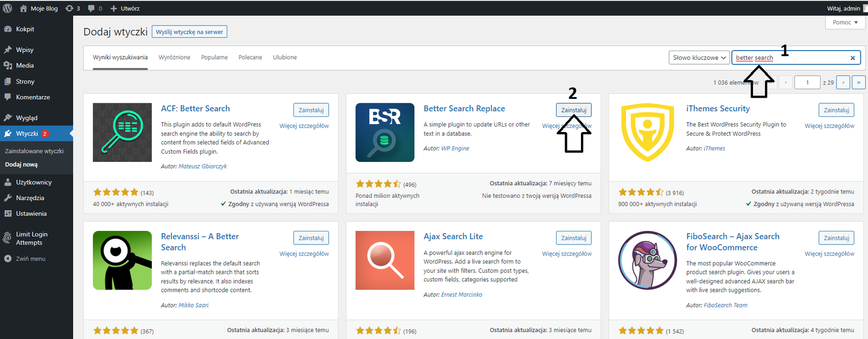
Task: Open author FiboSearch Team link
Action: click(x=725, y=305)
